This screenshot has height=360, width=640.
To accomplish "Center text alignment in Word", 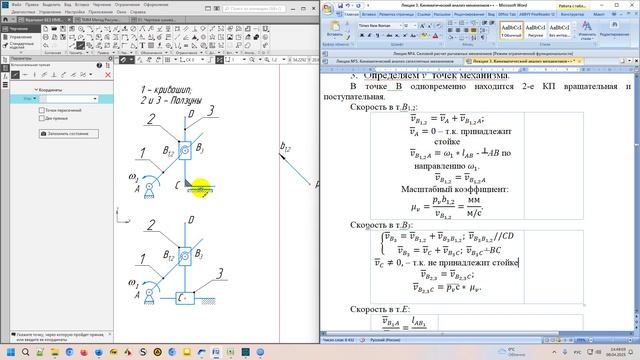I will 458,30.
